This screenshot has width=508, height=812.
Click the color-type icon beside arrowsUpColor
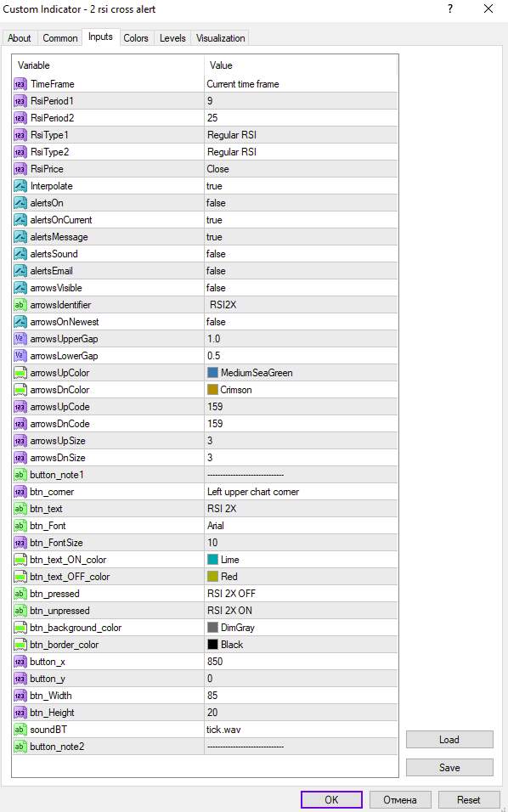click(x=20, y=373)
